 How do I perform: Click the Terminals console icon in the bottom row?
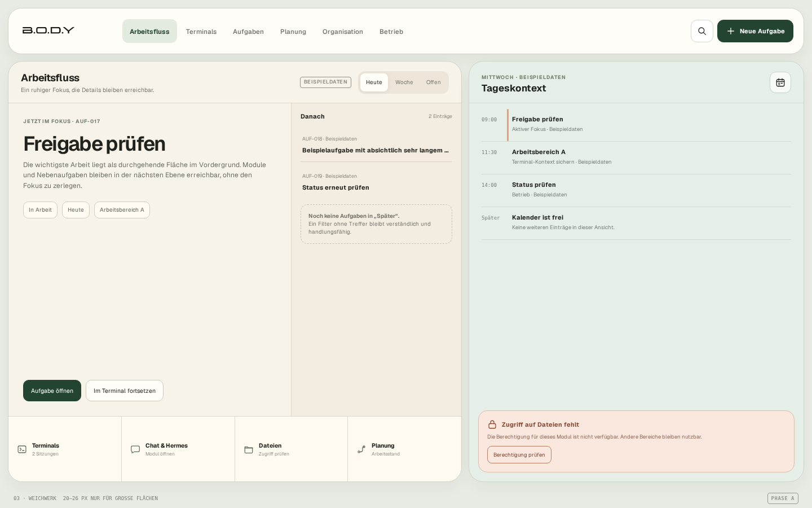tap(22, 449)
